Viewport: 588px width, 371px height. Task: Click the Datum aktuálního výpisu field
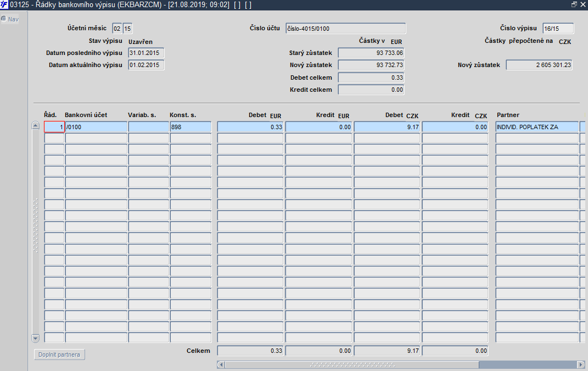(146, 65)
